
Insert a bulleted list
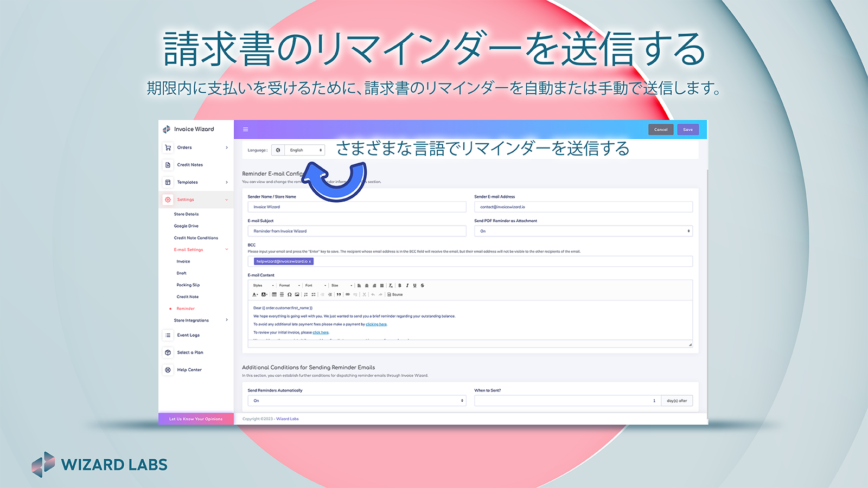click(314, 294)
